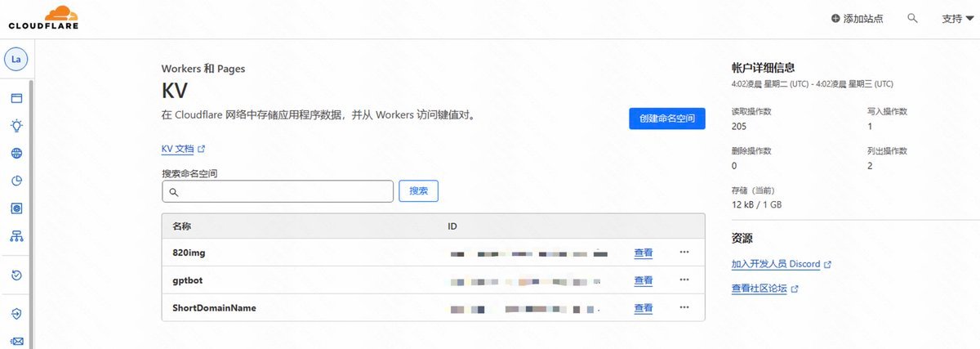
Task: Click 查看 for ShortDomainName namespace
Action: (644, 308)
